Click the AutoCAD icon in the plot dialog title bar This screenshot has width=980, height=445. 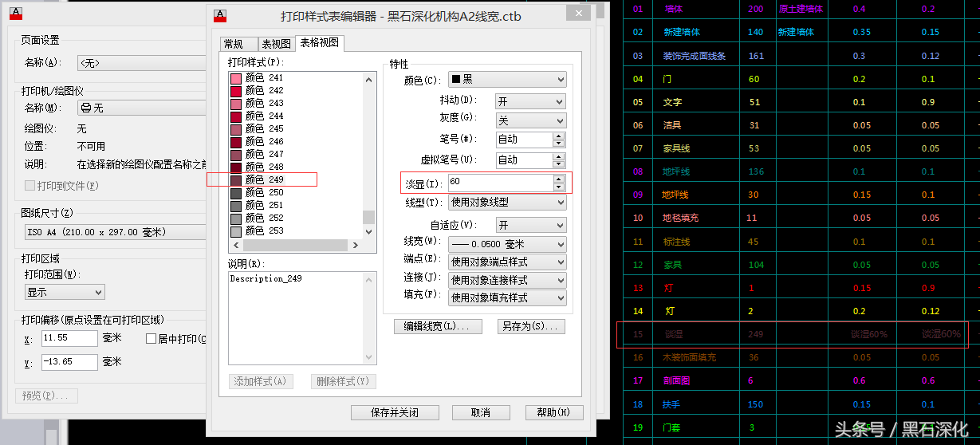(x=16, y=14)
